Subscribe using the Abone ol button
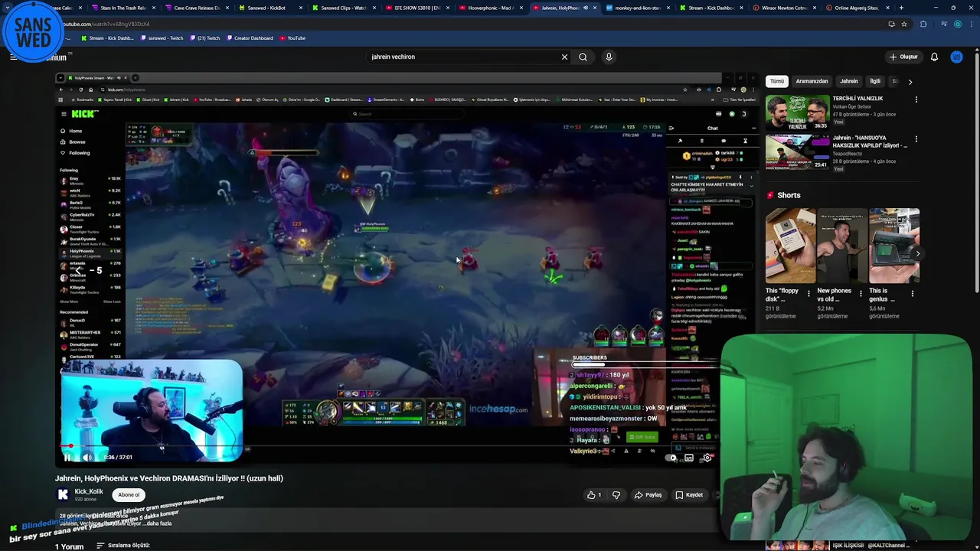 (129, 494)
